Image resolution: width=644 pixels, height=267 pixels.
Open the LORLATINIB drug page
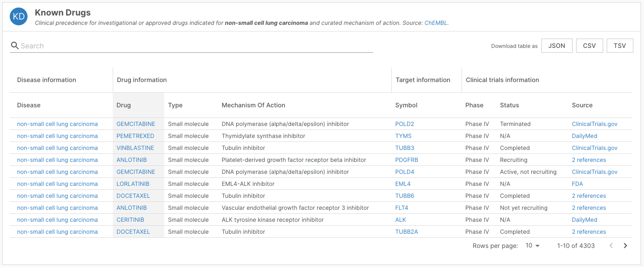coord(133,184)
